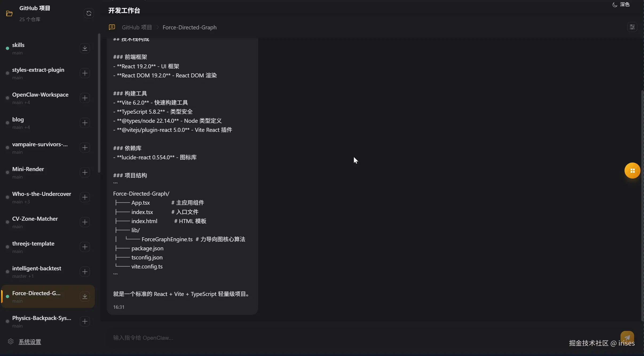Refresh the GitHub repository list
644x356 pixels.
pyautogui.click(x=89, y=13)
